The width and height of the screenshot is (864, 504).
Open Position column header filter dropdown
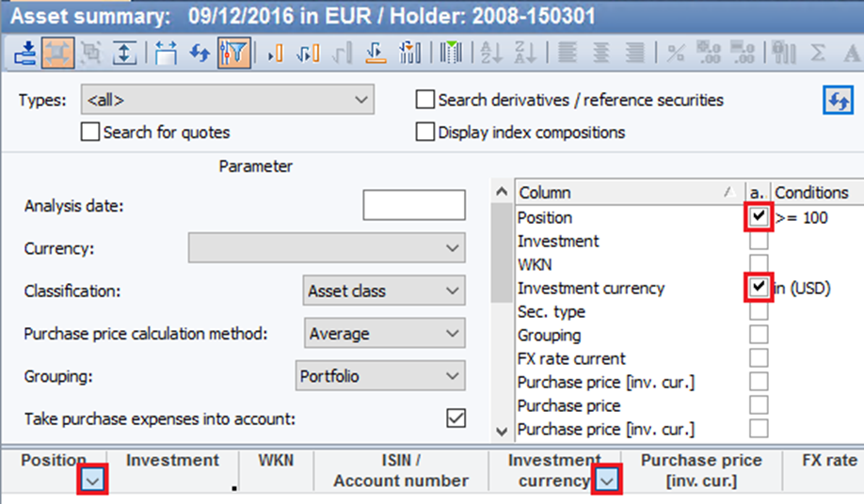[91, 480]
